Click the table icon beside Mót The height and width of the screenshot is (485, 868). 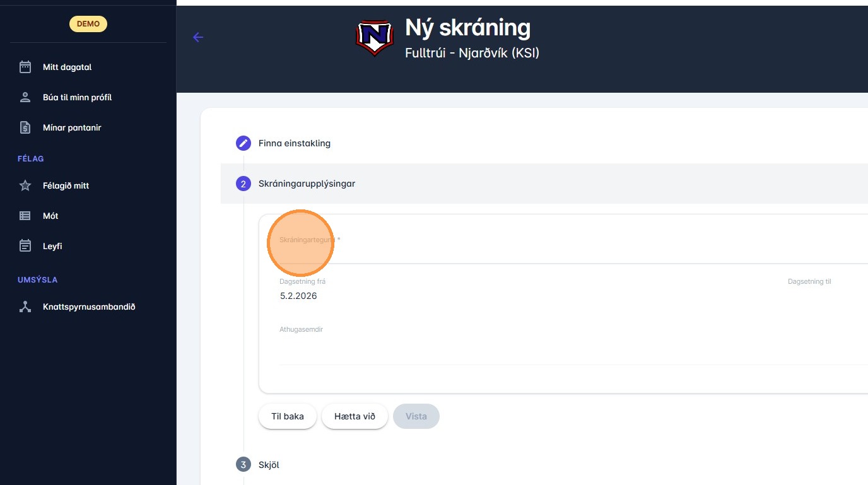[25, 216]
